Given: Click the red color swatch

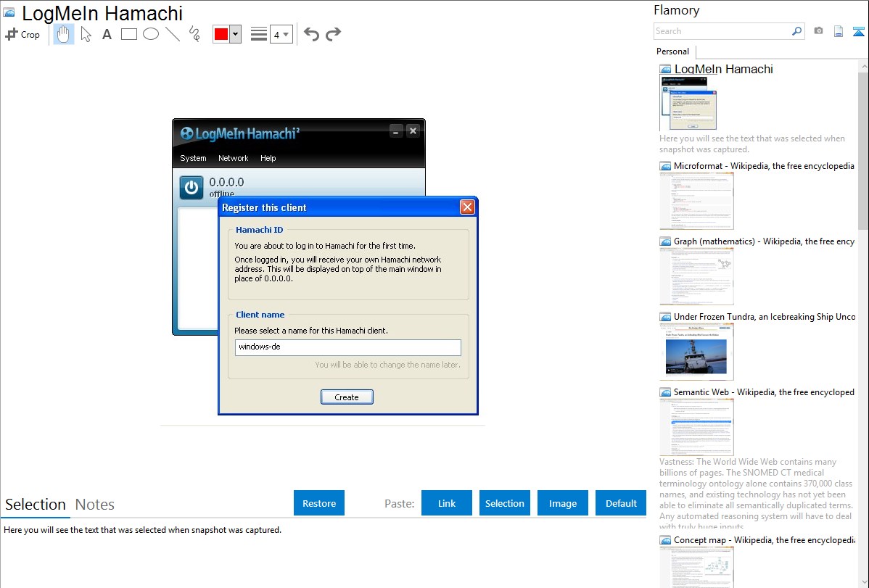Looking at the screenshot, I should (x=221, y=34).
